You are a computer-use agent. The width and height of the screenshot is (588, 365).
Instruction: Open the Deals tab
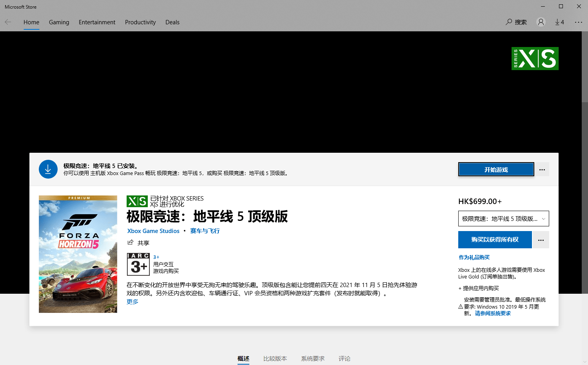tap(172, 22)
